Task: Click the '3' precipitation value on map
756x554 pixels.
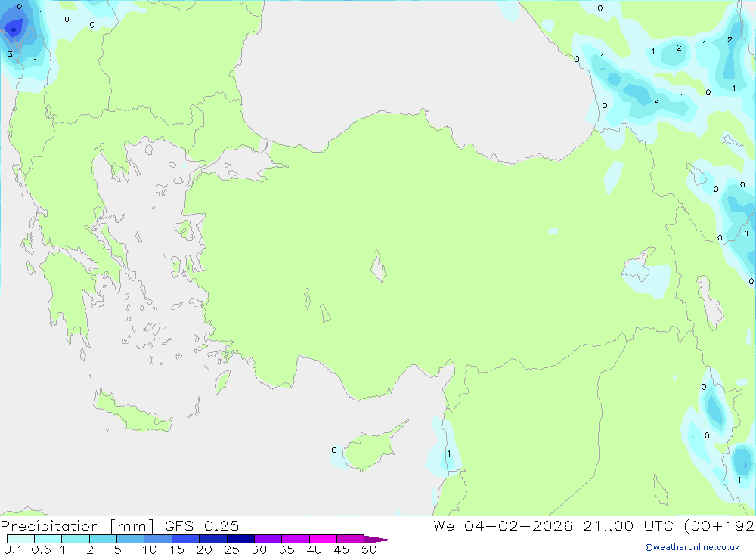Action: pyautogui.click(x=10, y=54)
